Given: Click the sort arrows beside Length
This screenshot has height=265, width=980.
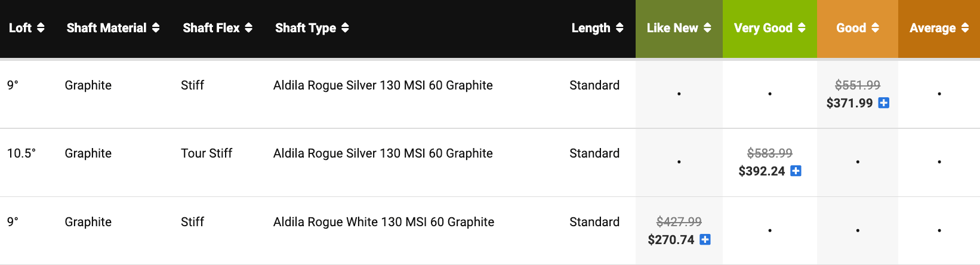Looking at the screenshot, I should point(620,28).
